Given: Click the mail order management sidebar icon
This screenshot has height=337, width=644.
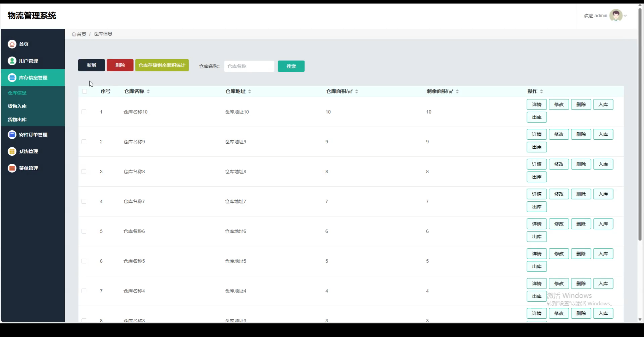Looking at the screenshot, I should (x=12, y=135).
